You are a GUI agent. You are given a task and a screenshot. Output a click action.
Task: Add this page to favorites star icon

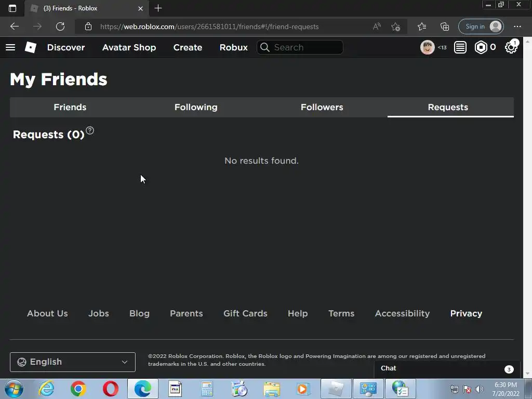point(395,26)
